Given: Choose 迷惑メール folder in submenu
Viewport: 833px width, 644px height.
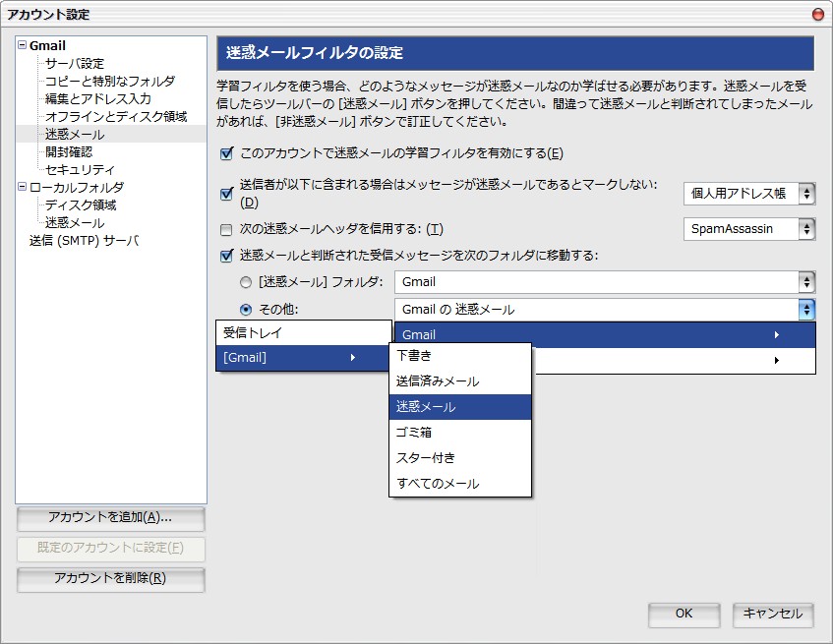Looking at the screenshot, I should coord(460,407).
